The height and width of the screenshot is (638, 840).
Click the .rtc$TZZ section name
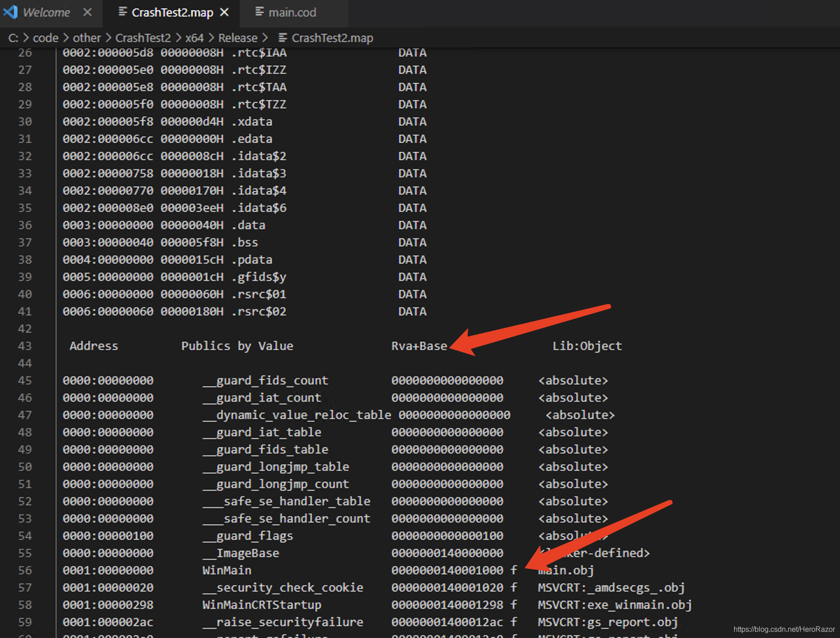pos(259,104)
